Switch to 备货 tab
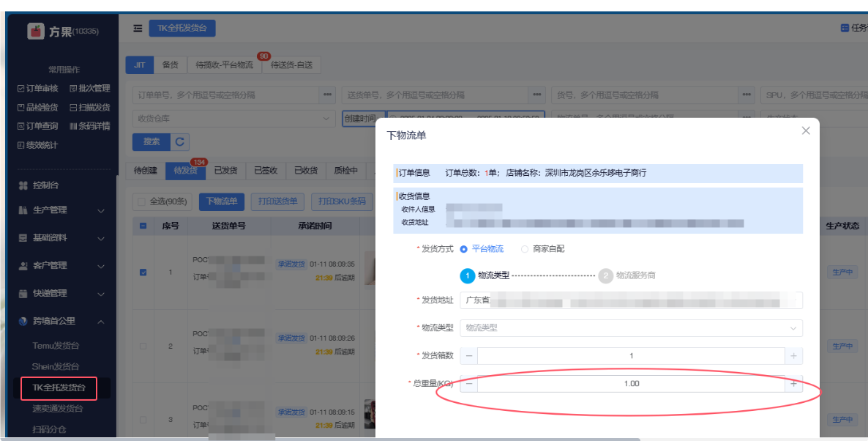868x441 pixels. 170,64
